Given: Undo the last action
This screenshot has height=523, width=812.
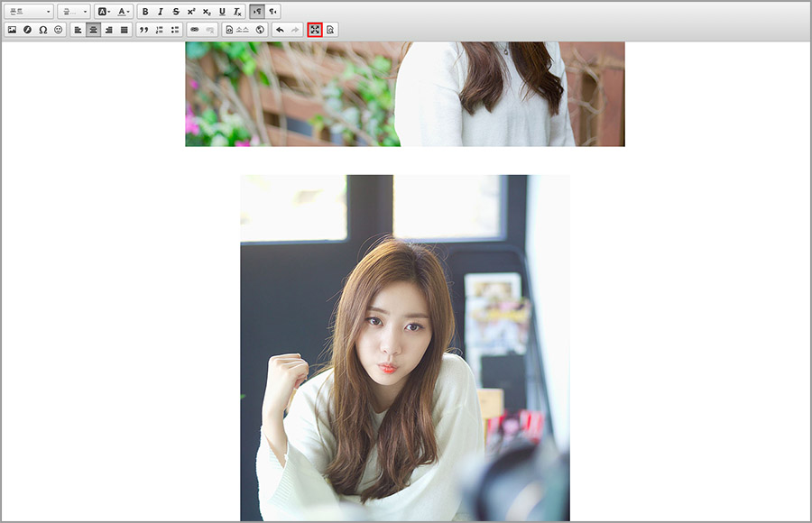Looking at the screenshot, I should pos(280,30).
